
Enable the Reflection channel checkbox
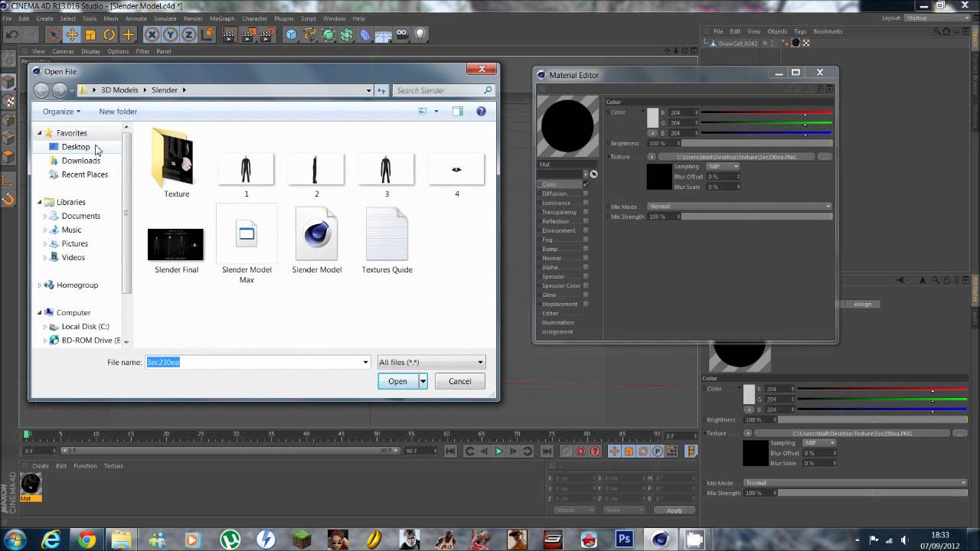point(586,221)
